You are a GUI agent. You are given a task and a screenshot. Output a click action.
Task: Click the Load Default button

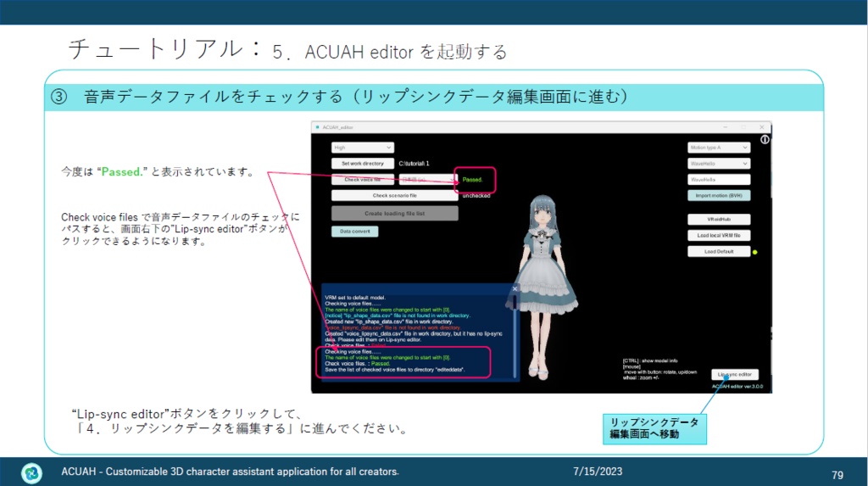[x=719, y=252]
